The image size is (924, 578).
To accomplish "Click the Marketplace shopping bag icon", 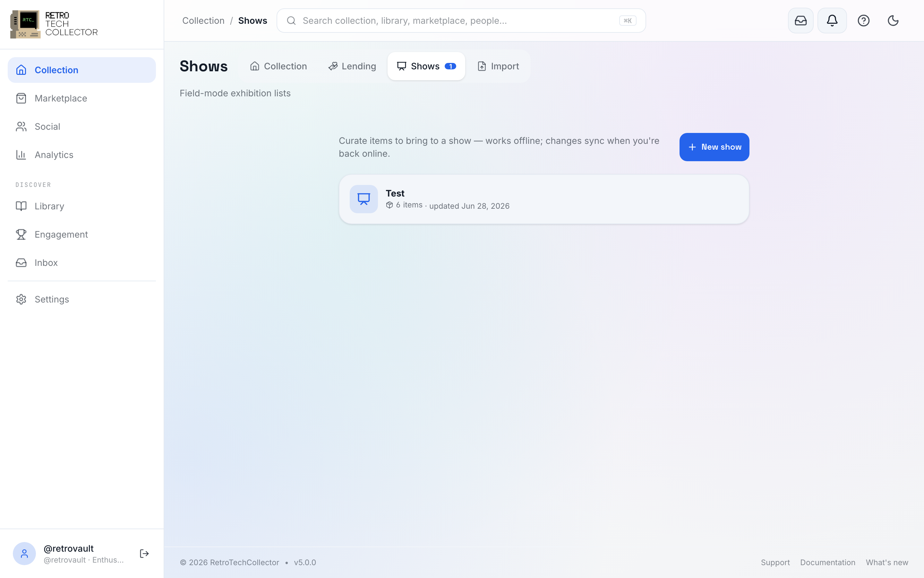I will (21, 98).
